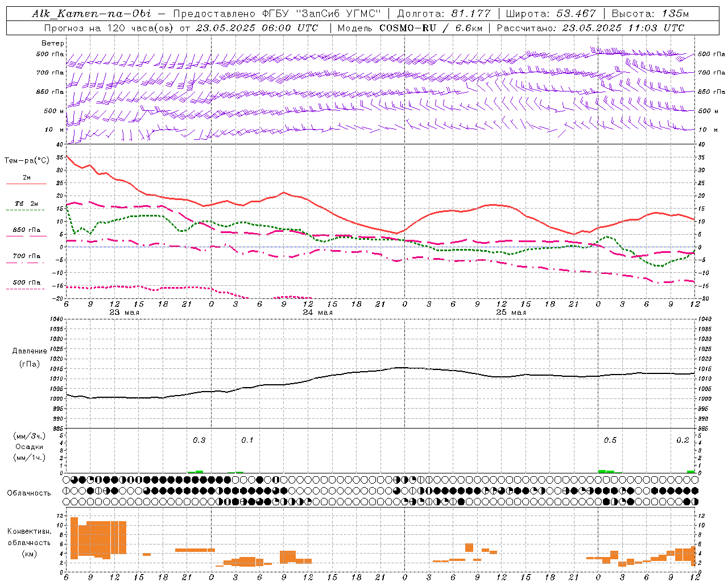Viewport: 728px width, 582px height.
Task: Click the Конвективн. облачность label
Action: click(29, 537)
